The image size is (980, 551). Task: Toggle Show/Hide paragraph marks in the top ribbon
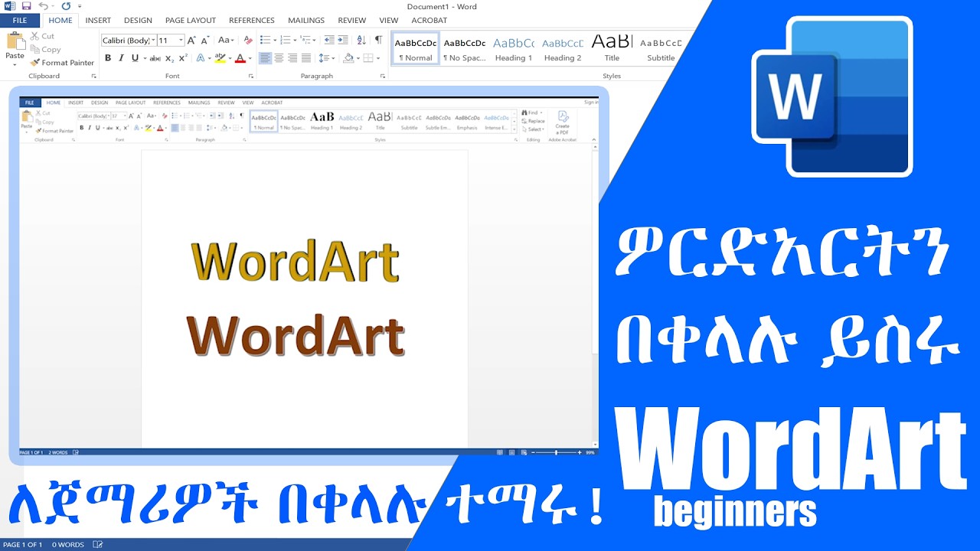378,40
